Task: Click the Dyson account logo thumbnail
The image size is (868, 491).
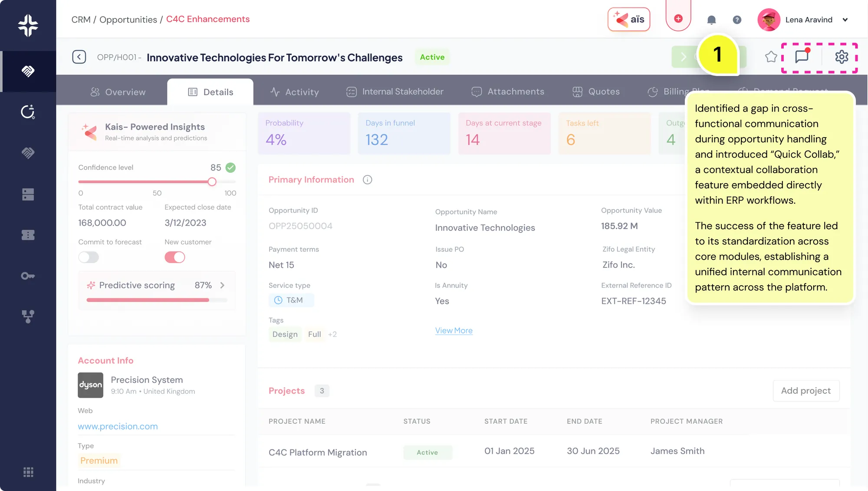Action: pyautogui.click(x=90, y=385)
